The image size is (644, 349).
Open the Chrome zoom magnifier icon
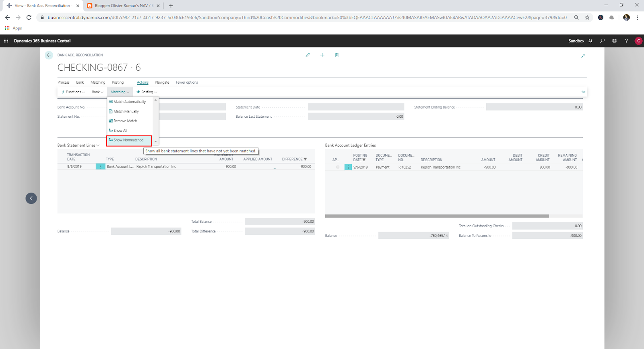pyautogui.click(x=576, y=17)
